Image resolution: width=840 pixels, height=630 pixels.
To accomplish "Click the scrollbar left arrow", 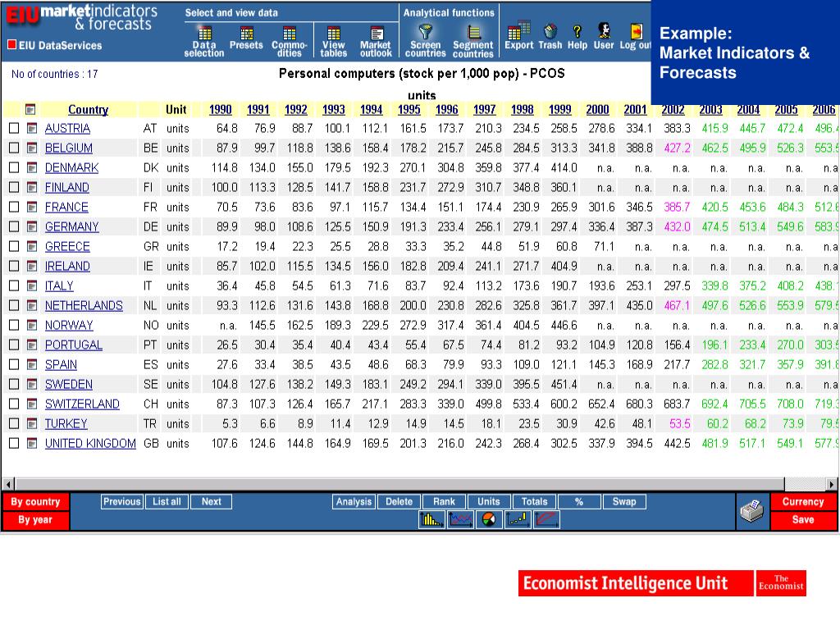I will click(8, 484).
